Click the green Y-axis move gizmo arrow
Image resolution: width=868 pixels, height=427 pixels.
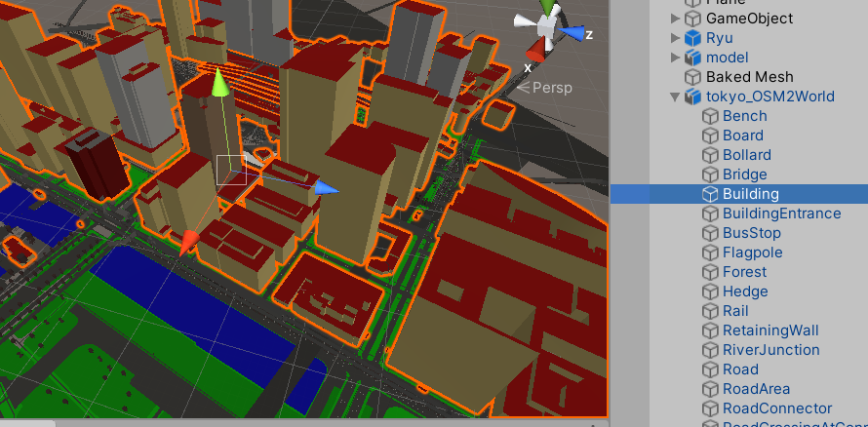point(219,82)
